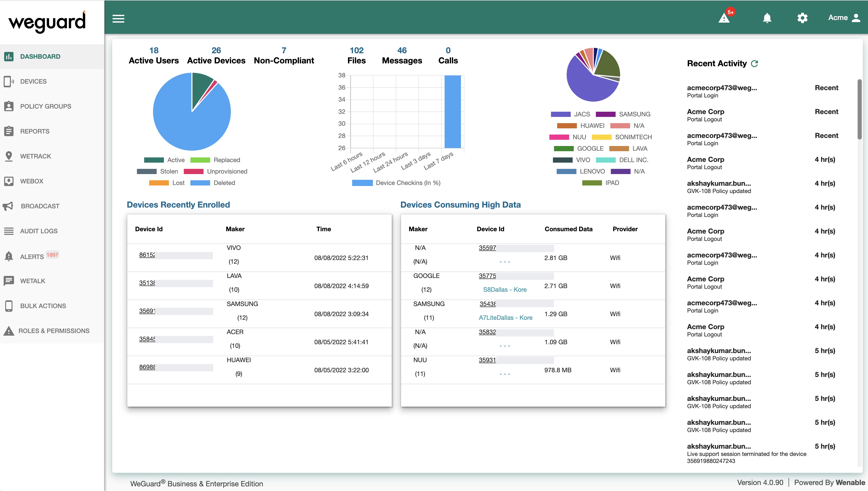Open Roles & Permissions

click(x=54, y=330)
